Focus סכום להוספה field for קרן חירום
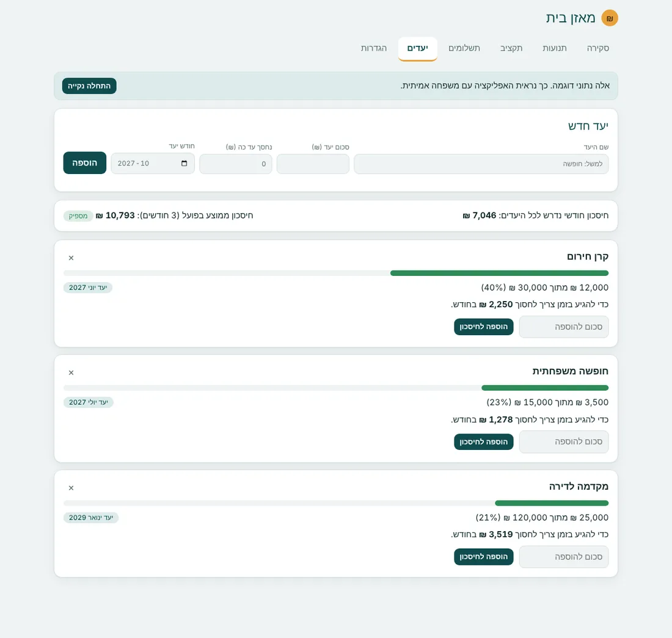Viewport: 672px width, 638px height. 564,327
